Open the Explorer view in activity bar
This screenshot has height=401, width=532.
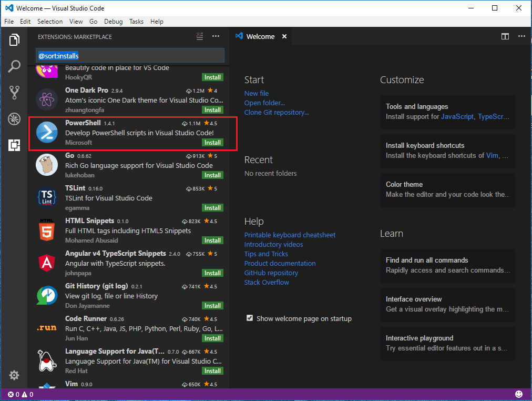point(14,40)
